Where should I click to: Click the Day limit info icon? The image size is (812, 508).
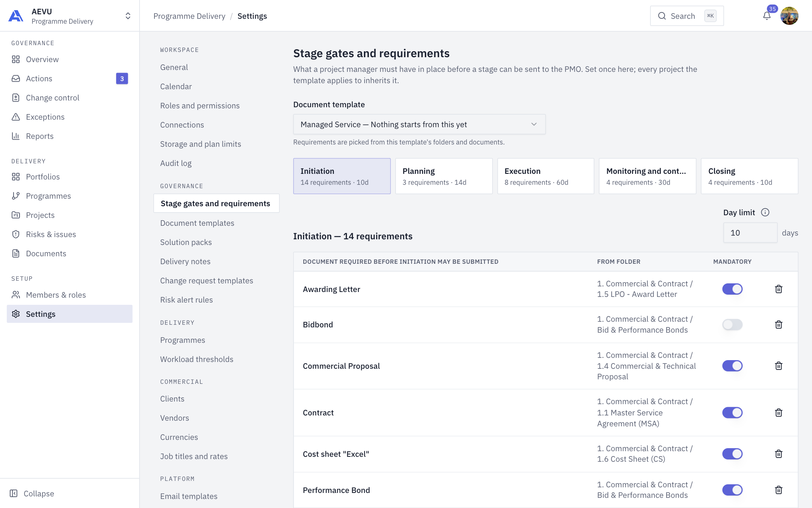pyautogui.click(x=765, y=212)
